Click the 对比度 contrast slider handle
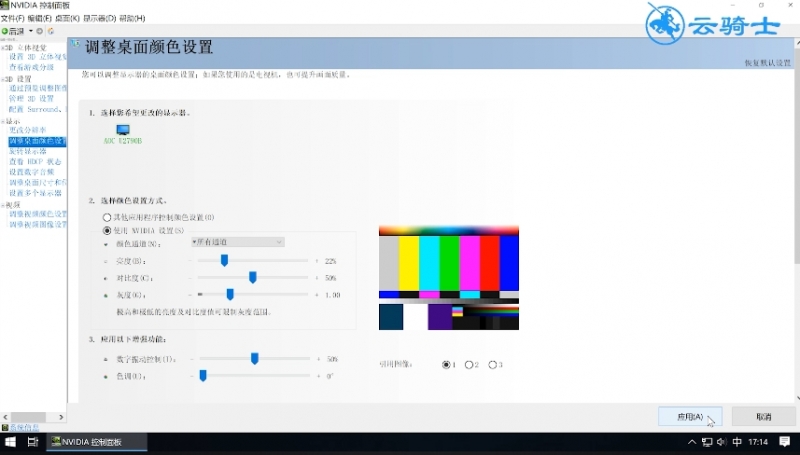 (x=253, y=277)
